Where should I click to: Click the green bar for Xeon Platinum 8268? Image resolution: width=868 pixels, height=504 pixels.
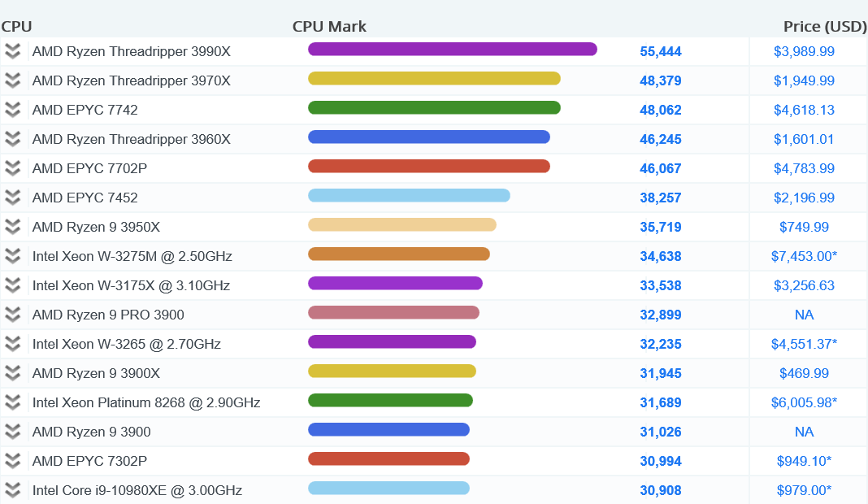coord(390,401)
